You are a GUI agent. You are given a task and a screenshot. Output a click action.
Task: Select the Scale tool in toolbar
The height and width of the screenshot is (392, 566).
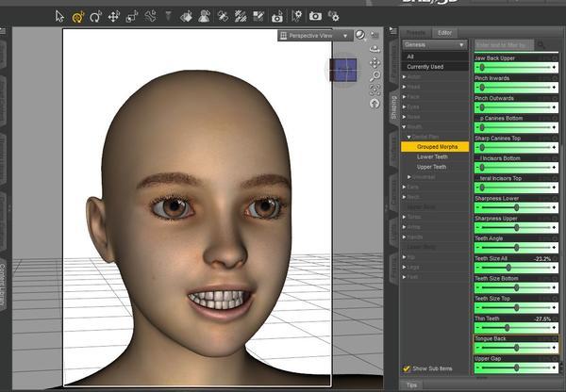(132, 16)
